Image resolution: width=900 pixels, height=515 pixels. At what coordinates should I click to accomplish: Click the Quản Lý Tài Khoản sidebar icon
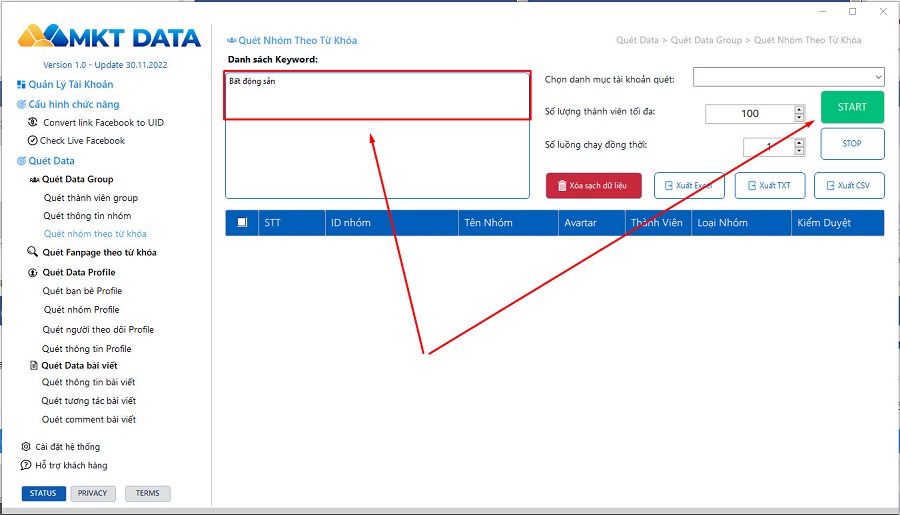[21, 85]
